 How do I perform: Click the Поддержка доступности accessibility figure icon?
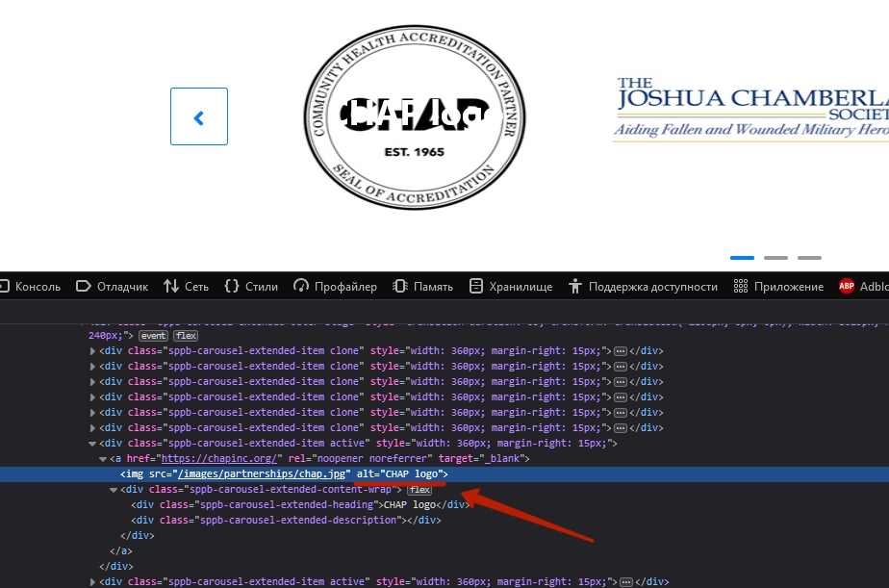[x=575, y=286]
